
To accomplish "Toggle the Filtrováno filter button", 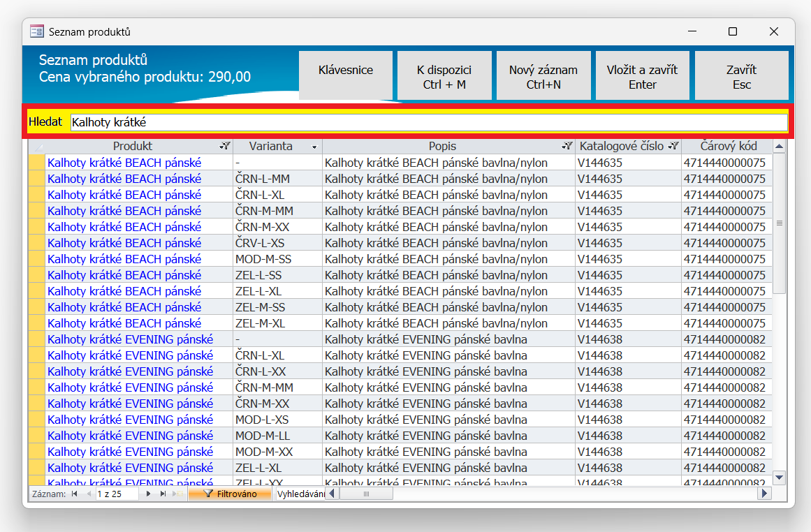I will [x=230, y=494].
